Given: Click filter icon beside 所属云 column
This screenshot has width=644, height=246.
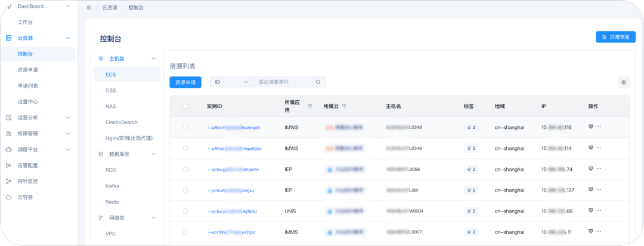Looking at the screenshot, I should 344,106.
